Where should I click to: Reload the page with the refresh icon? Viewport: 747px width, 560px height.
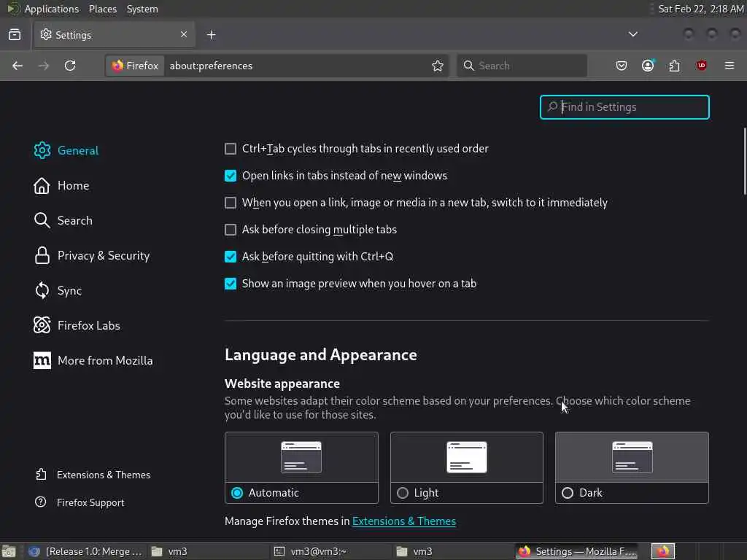[x=70, y=66]
